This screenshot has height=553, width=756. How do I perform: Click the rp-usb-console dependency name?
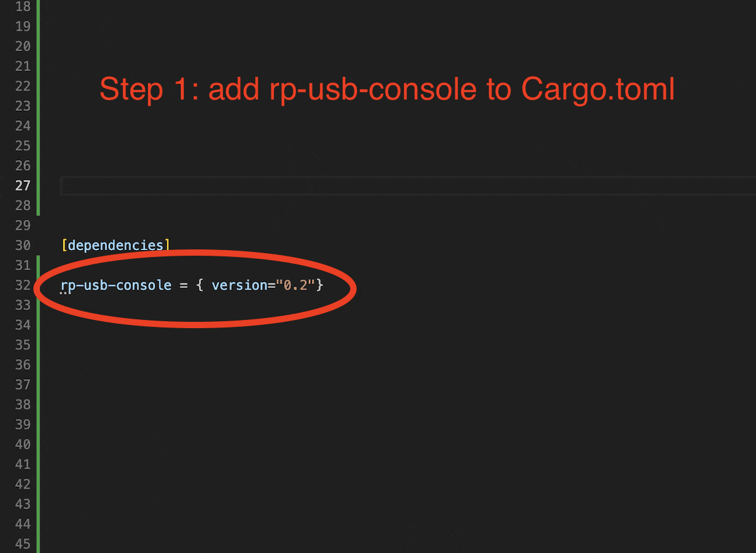pyautogui.click(x=116, y=285)
